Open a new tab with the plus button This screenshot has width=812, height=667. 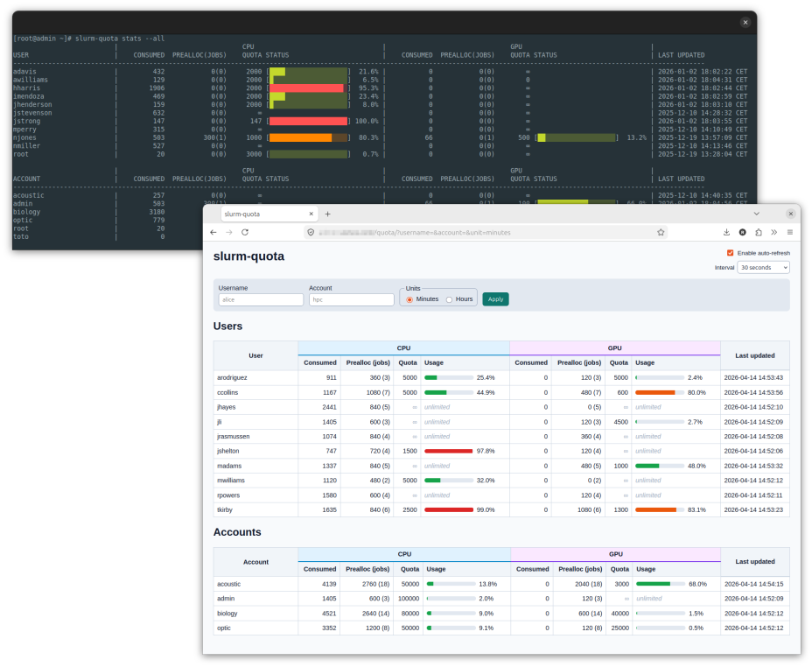pyautogui.click(x=327, y=213)
